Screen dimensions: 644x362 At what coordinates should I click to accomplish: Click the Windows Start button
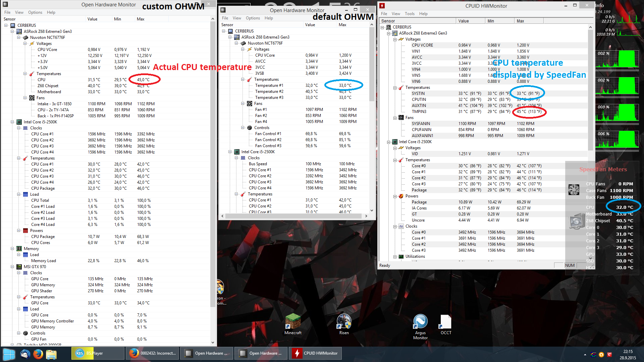point(9,354)
